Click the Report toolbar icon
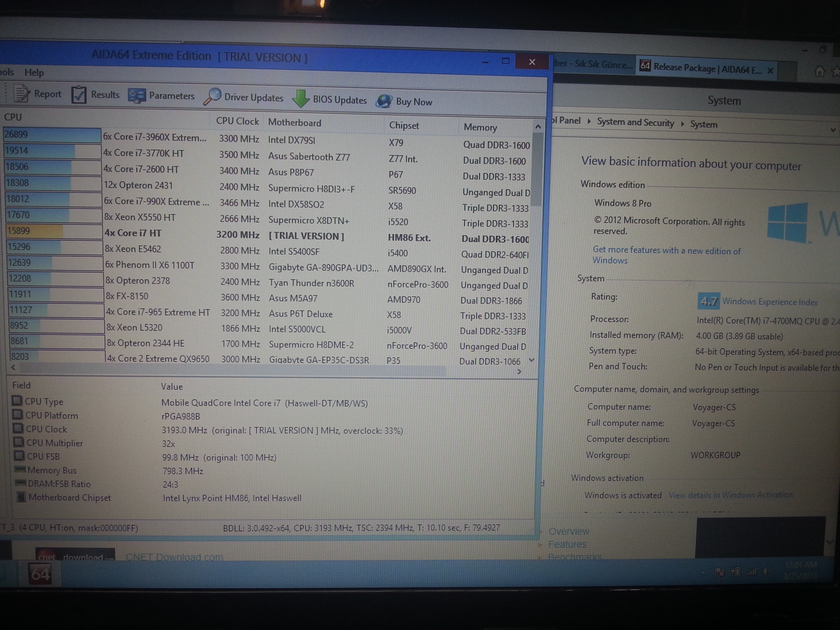Screen dimensions: 840x630 tap(22, 93)
